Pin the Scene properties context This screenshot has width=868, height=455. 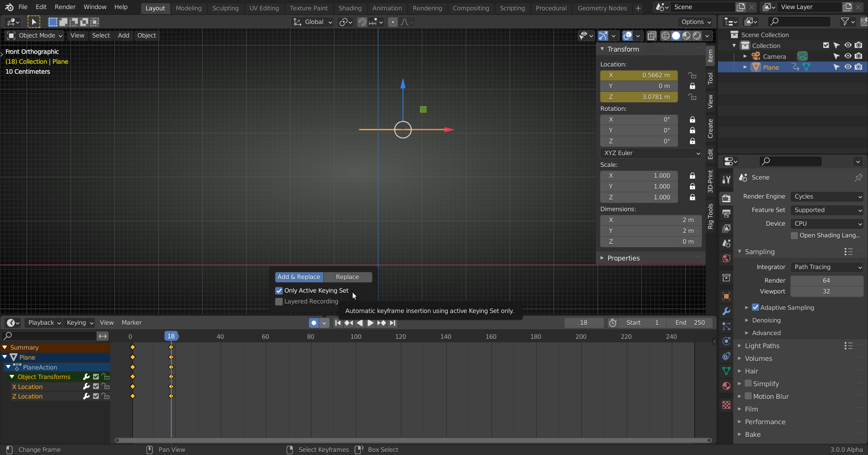point(858,178)
